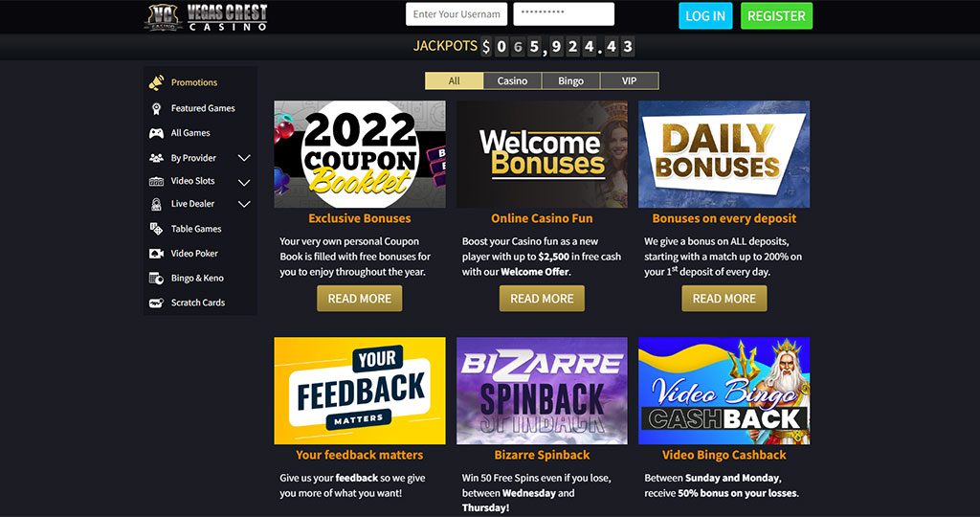Open Scratch Cards icon in sidebar
This screenshot has width=980, height=517.
pos(156,303)
